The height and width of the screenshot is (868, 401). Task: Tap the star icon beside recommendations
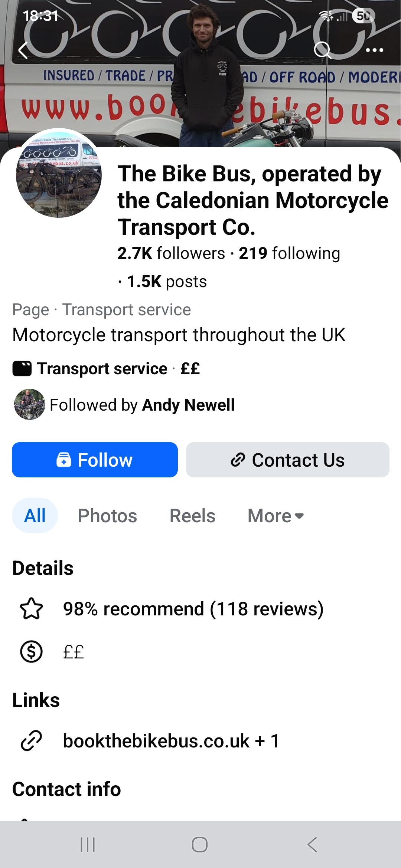pyautogui.click(x=31, y=609)
